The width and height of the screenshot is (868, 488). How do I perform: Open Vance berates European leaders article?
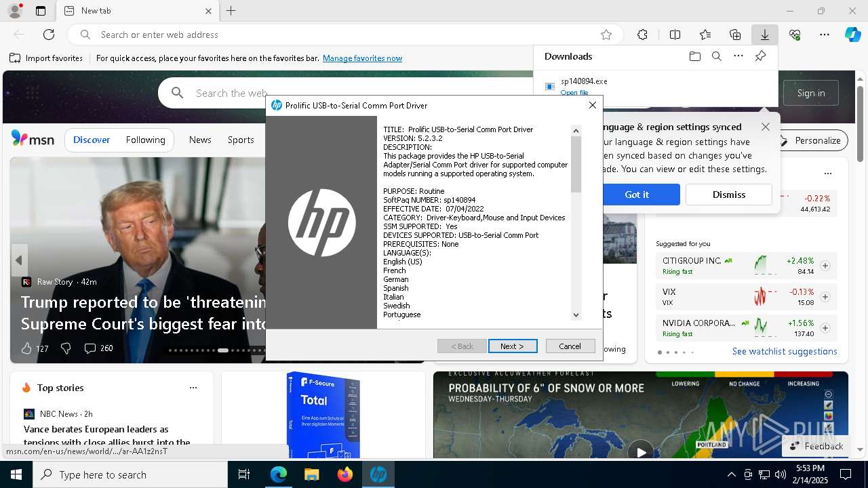[x=107, y=436]
